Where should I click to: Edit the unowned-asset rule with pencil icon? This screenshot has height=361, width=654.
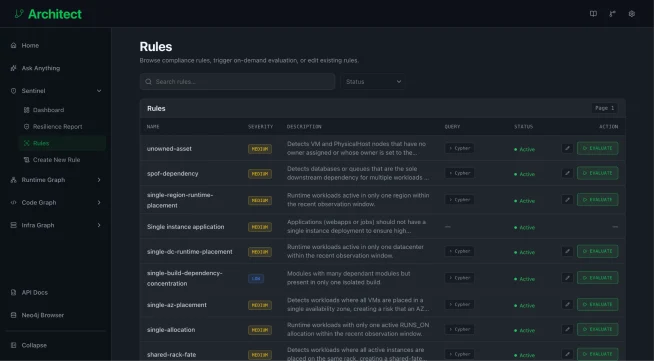coord(567,148)
